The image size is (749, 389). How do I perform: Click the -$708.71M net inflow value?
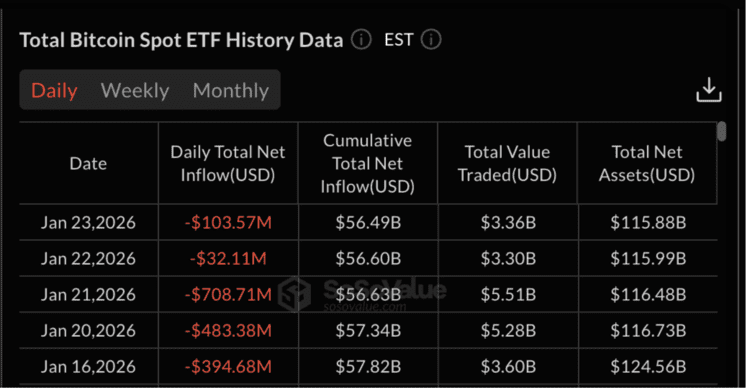point(228,294)
